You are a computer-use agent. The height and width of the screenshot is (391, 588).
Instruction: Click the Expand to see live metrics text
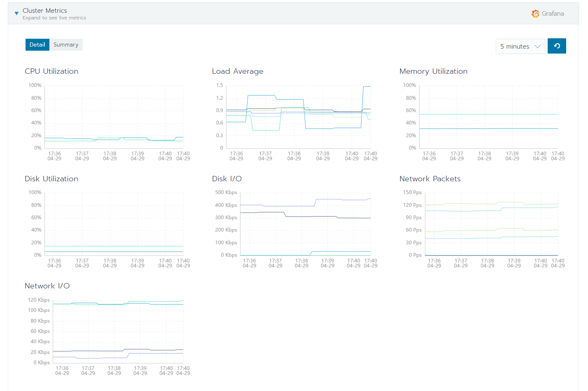[54, 17]
